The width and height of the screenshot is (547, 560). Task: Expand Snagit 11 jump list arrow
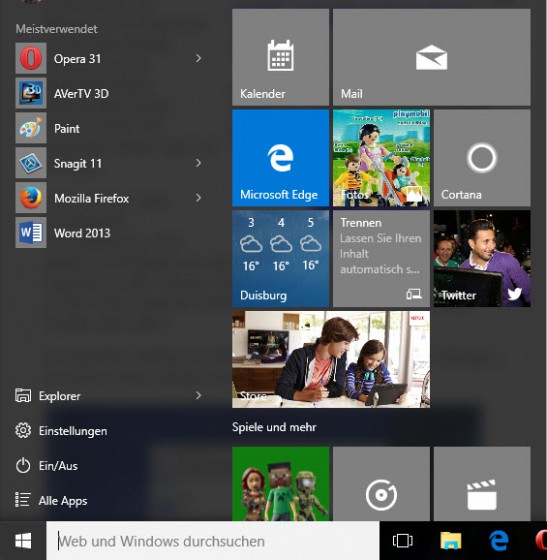(x=199, y=163)
